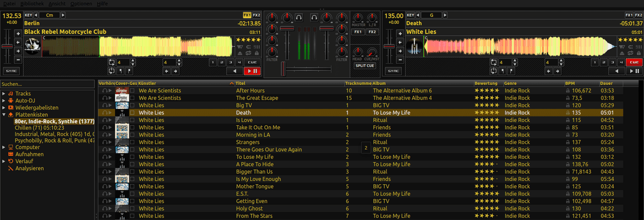
Task: Toggle play/pause on the left deck
Action: (x=252, y=71)
